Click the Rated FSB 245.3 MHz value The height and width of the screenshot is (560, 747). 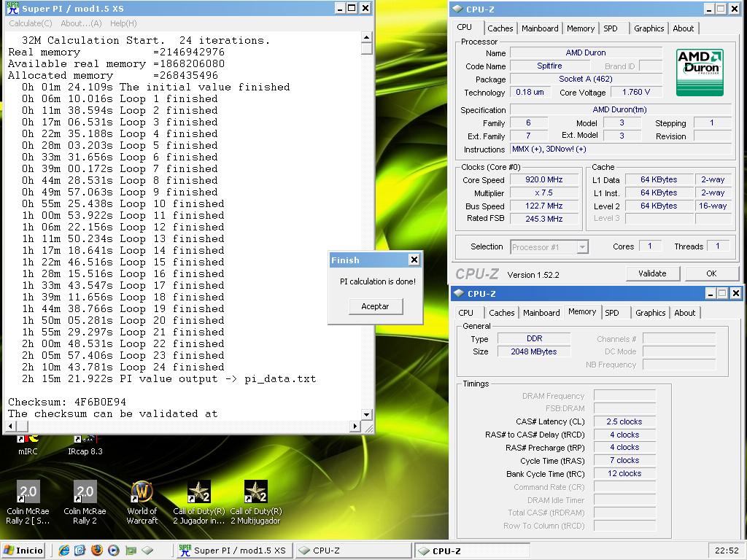(x=544, y=219)
